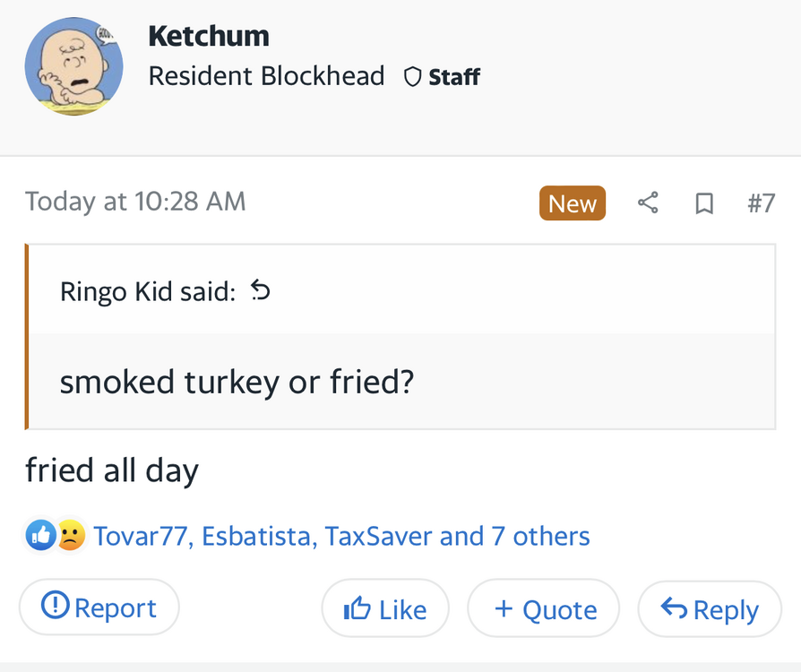Jump to quoted post via arrow icon
Image resolution: width=801 pixels, height=672 pixels.
(261, 291)
